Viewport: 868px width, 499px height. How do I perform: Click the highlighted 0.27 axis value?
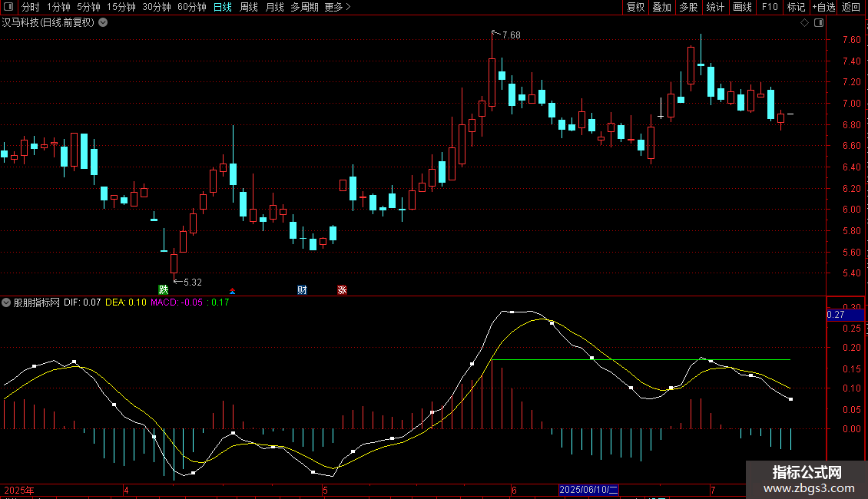(845, 315)
